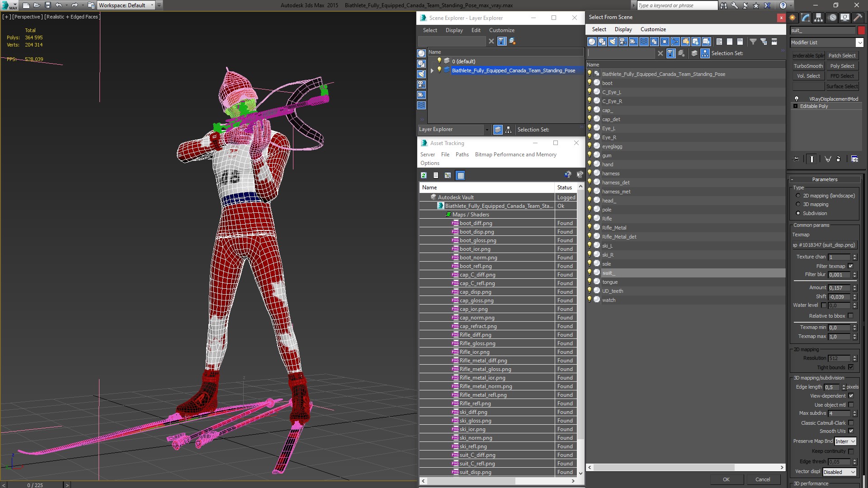Open the Workspace Default dropdown
Viewport: 868px width, 488px height.
click(x=126, y=5)
